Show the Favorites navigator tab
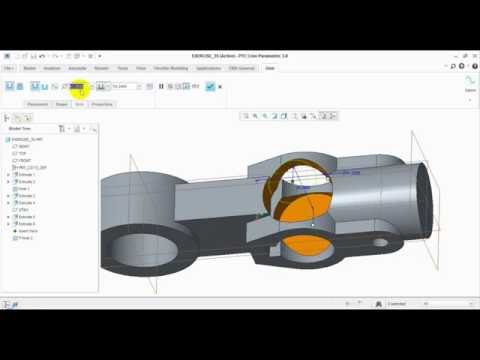The height and width of the screenshot is (360, 480). click(28, 118)
